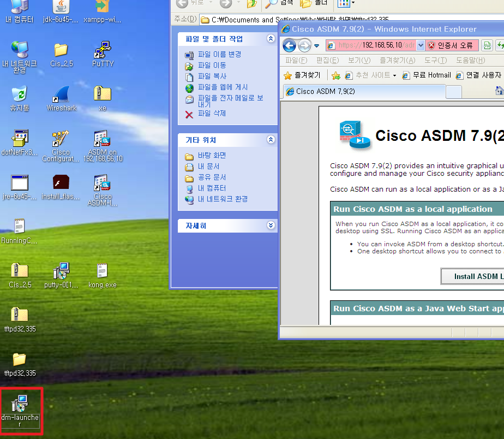Select the install_flas... desktop icon
The height and width of the screenshot is (439, 504).
click(x=61, y=187)
